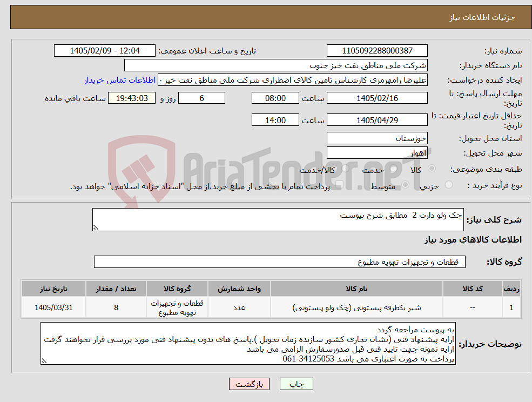Click the need number field 1105092288000387
Viewport: 532px width, 402px height.
tap(377, 51)
